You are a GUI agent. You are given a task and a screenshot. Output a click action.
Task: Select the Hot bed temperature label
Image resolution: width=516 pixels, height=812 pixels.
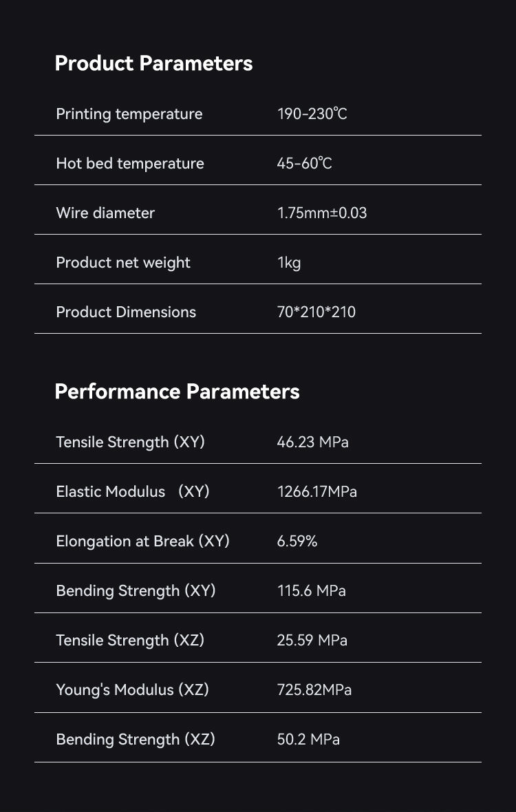[x=130, y=164]
